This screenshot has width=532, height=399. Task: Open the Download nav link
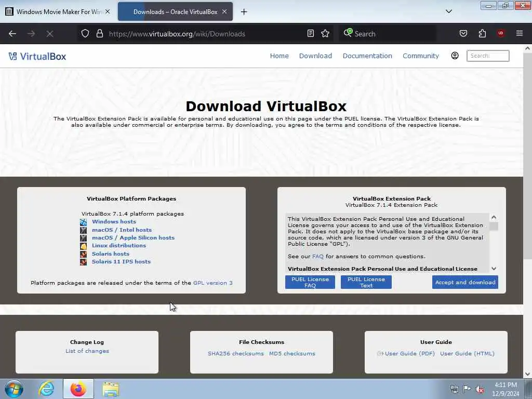(315, 56)
